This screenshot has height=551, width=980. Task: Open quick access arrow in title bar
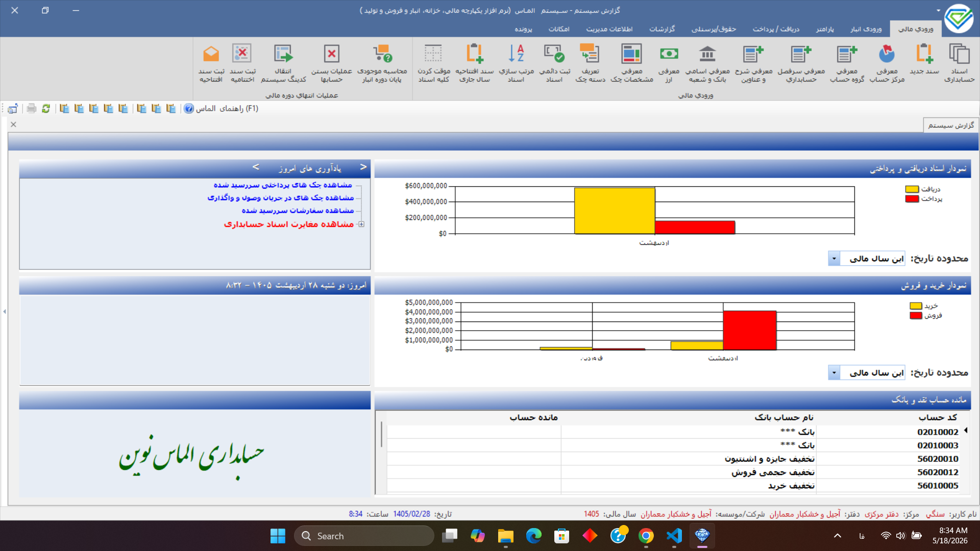pos(938,10)
